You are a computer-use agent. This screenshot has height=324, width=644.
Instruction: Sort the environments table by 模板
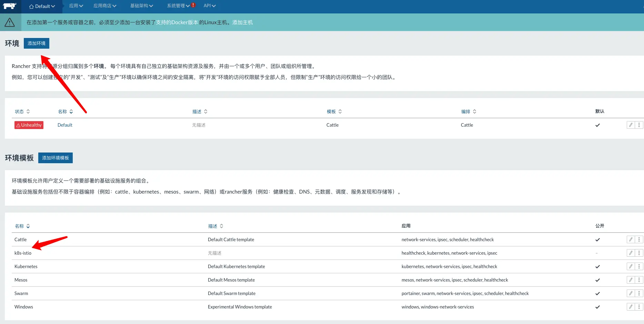pos(334,111)
